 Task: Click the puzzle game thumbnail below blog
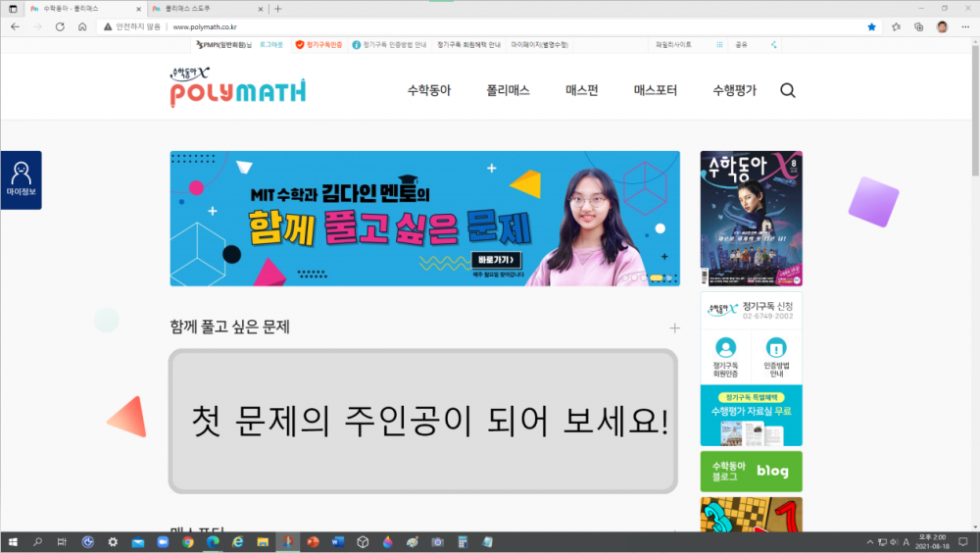[752, 515]
